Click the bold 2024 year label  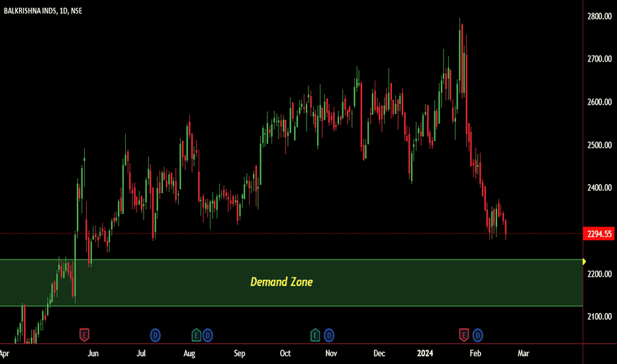pyautogui.click(x=425, y=353)
